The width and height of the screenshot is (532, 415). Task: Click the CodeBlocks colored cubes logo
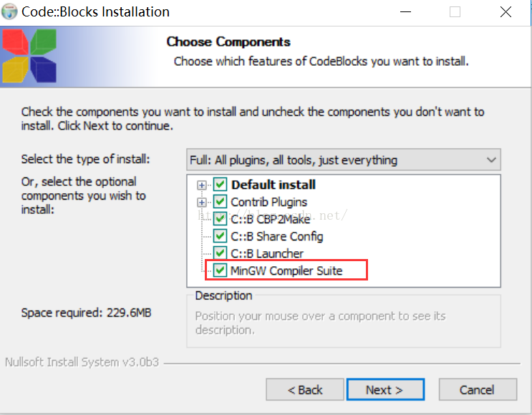(29, 56)
